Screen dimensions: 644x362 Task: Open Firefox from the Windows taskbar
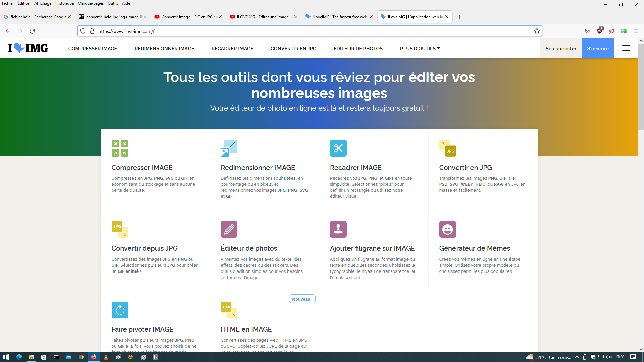coord(94,357)
